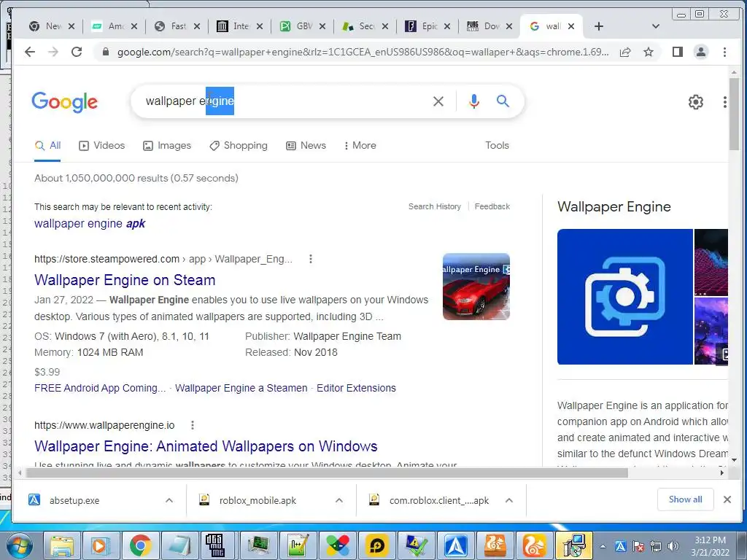Open options for the Steam result

(311, 259)
